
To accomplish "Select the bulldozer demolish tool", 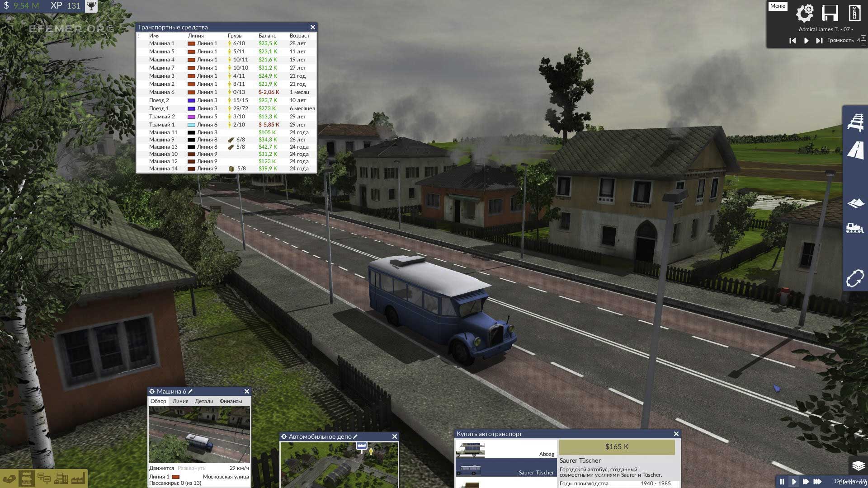I will pyautogui.click(x=855, y=228).
